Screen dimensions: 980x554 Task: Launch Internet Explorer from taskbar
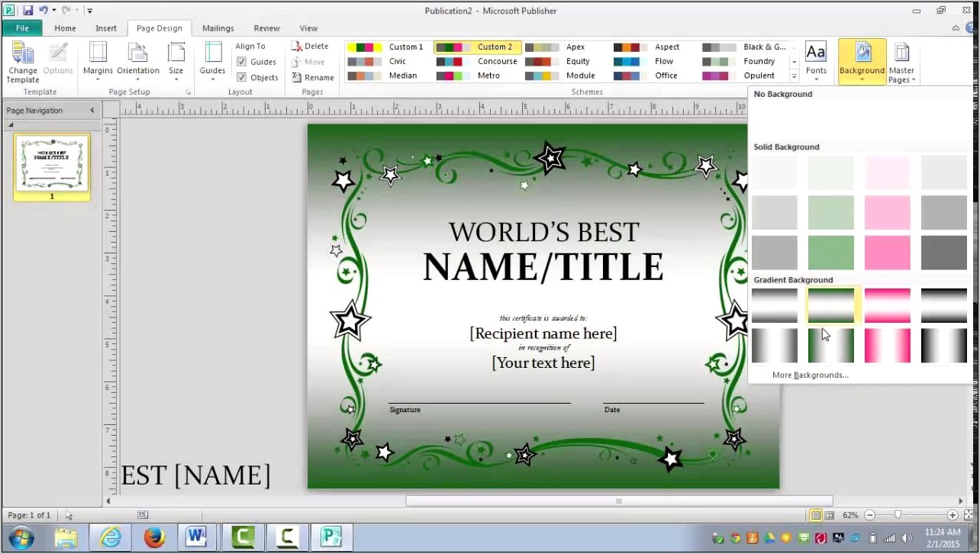[x=110, y=538]
